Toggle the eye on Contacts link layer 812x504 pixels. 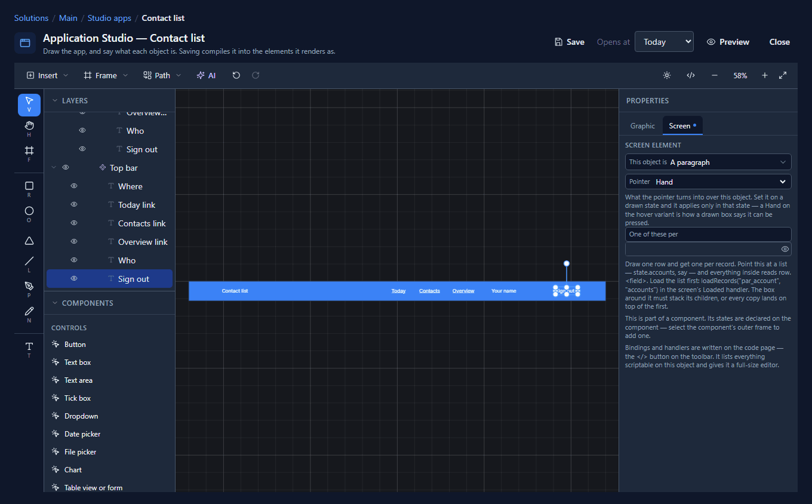click(x=74, y=223)
